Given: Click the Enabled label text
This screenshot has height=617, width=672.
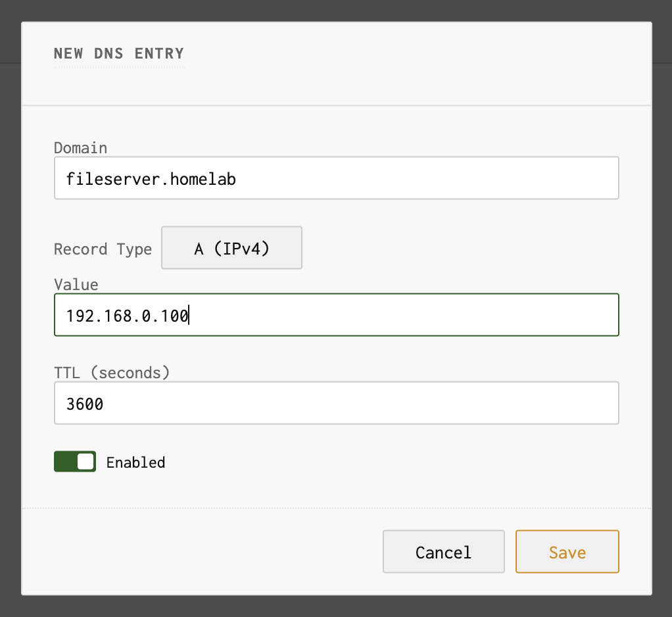Looking at the screenshot, I should tap(135, 462).
